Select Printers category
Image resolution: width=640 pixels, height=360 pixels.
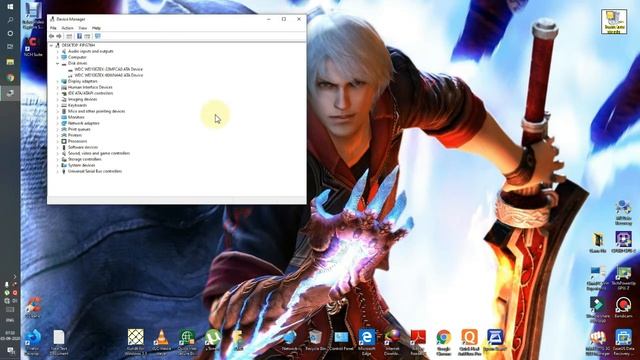[75, 135]
